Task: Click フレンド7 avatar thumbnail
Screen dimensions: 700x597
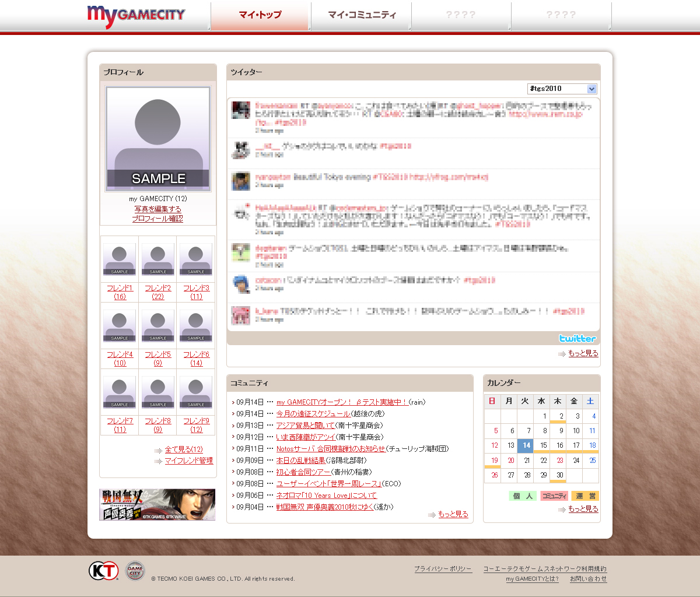Action: coord(120,392)
